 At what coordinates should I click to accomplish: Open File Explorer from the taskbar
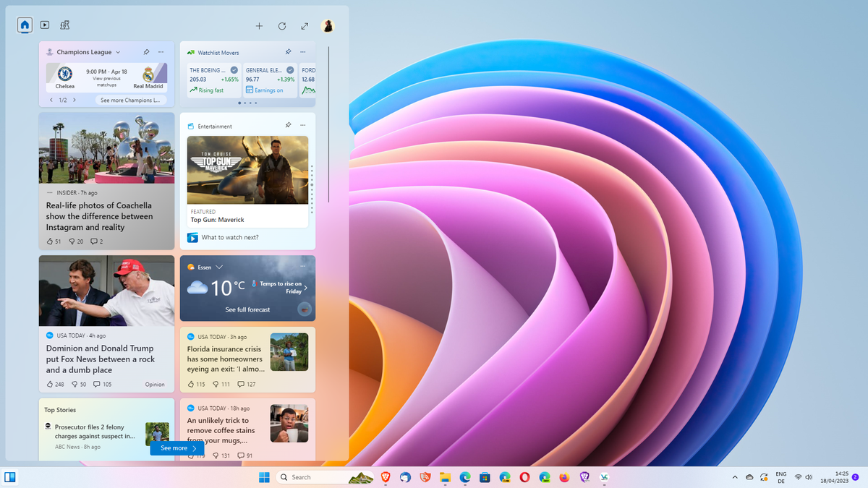coord(445,477)
